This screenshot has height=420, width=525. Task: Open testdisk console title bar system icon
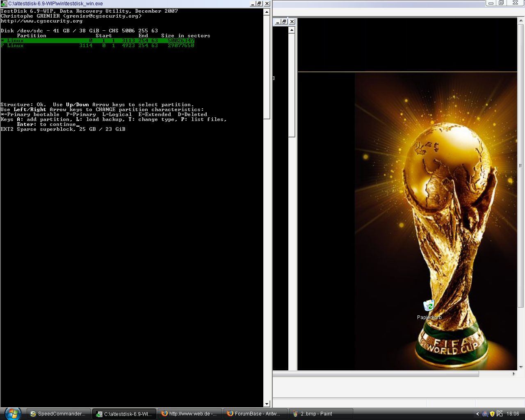pos(4,3)
